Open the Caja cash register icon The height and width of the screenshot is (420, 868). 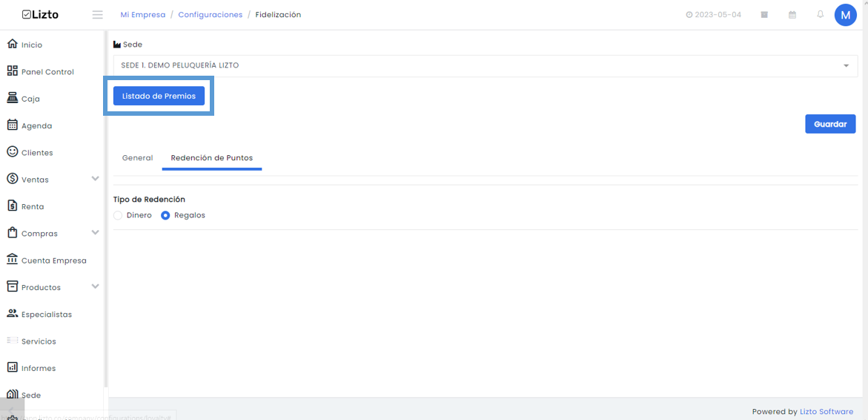click(x=12, y=98)
